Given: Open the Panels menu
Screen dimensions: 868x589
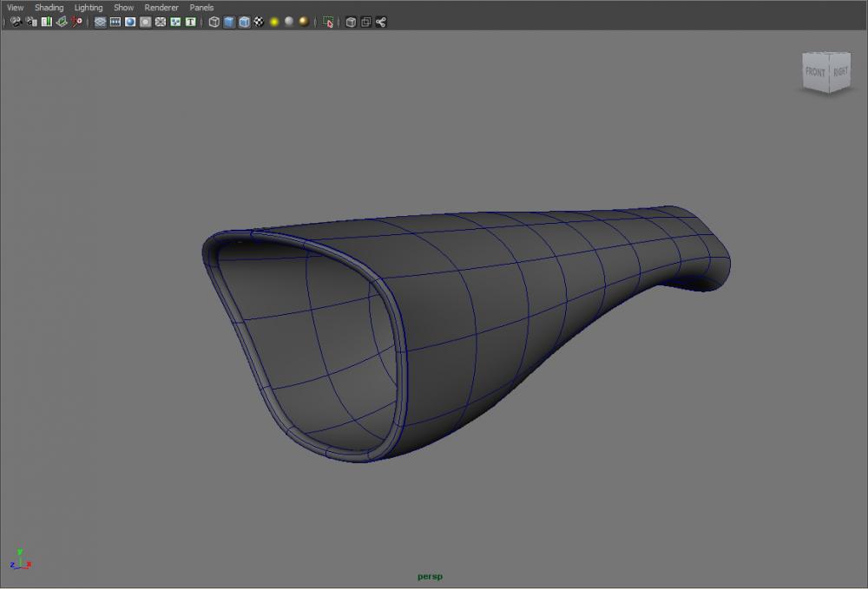Looking at the screenshot, I should click(201, 8).
